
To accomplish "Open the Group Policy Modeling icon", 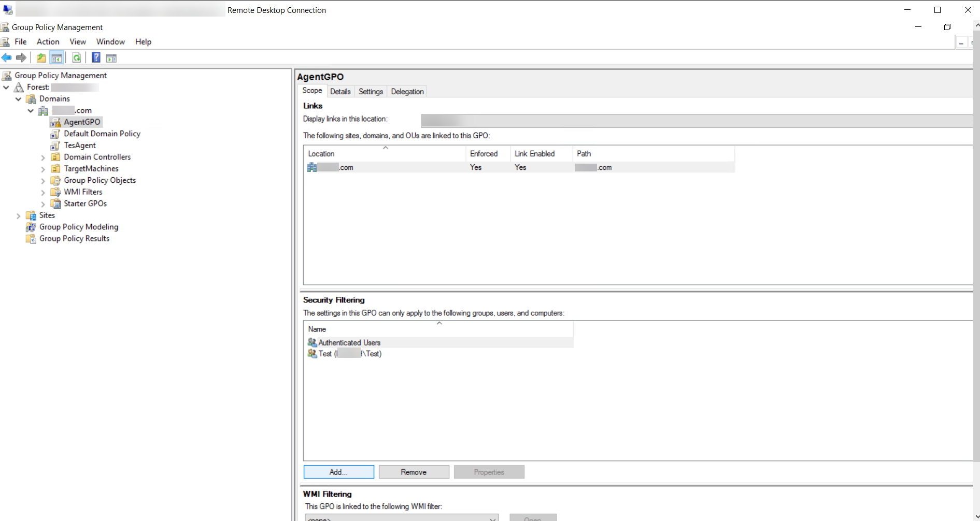I will tap(32, 227).
